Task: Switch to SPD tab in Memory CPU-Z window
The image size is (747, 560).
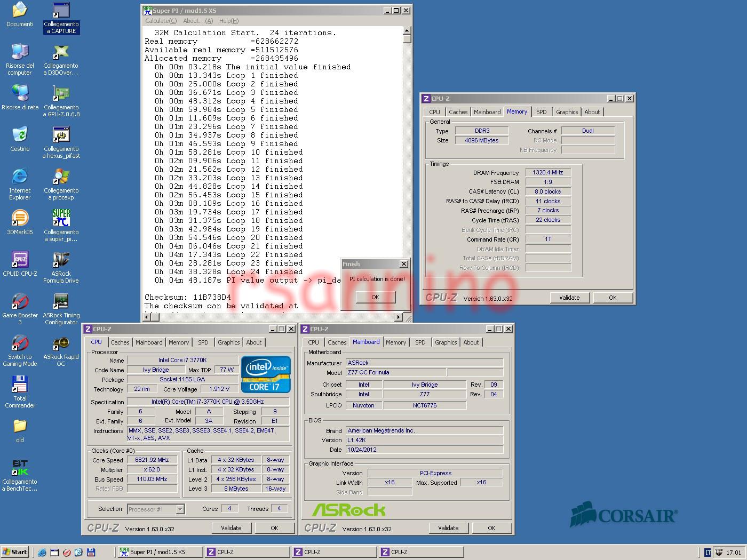Action: click(x=541, y=112)
